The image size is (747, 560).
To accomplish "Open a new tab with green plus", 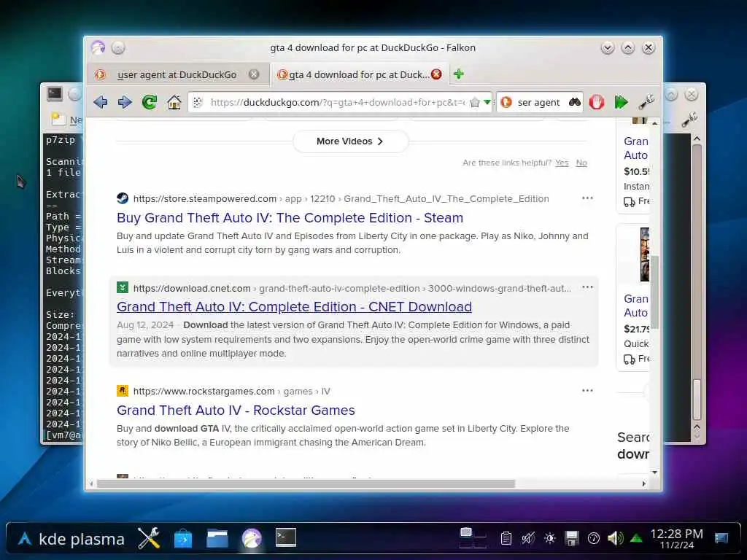I will (x=459, y=74).
